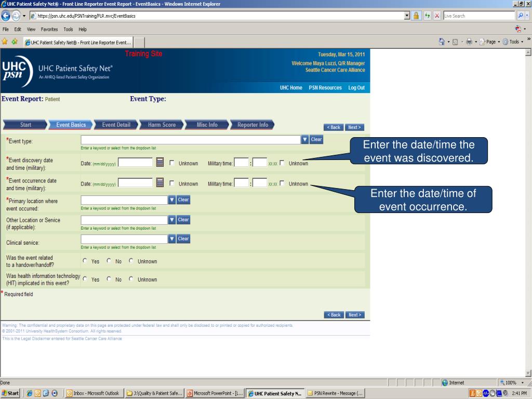Select No for handover/handoff related
This screenshot has height=399, width=532.
109,261
